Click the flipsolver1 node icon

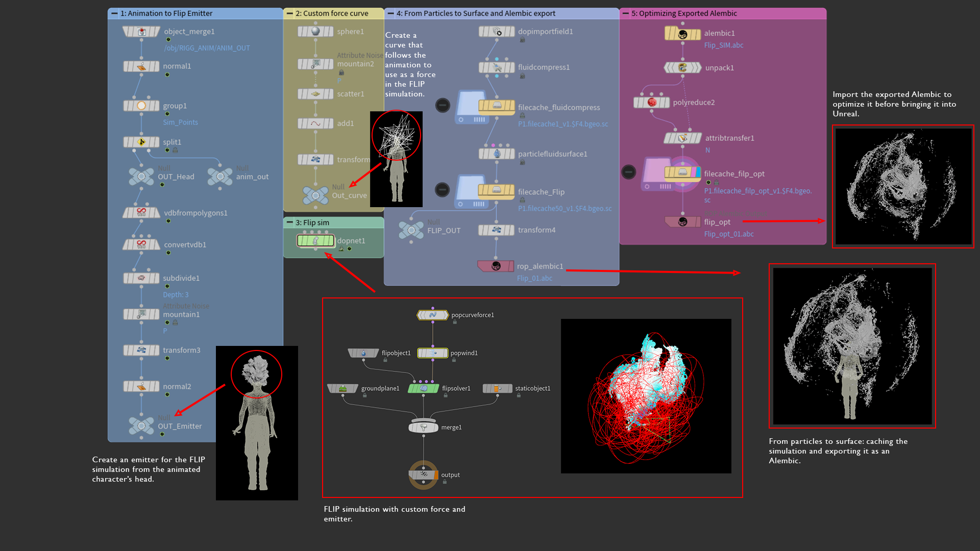(x=423, y=388)
